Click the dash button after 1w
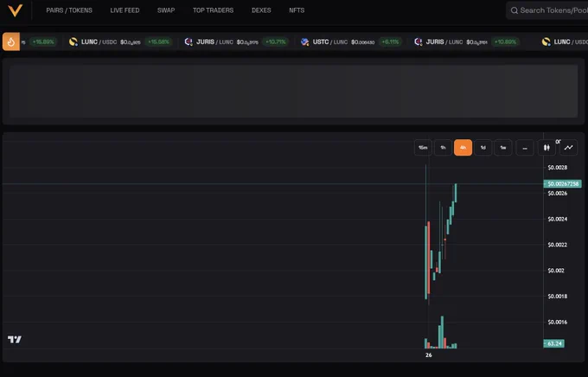 point(525,147)
